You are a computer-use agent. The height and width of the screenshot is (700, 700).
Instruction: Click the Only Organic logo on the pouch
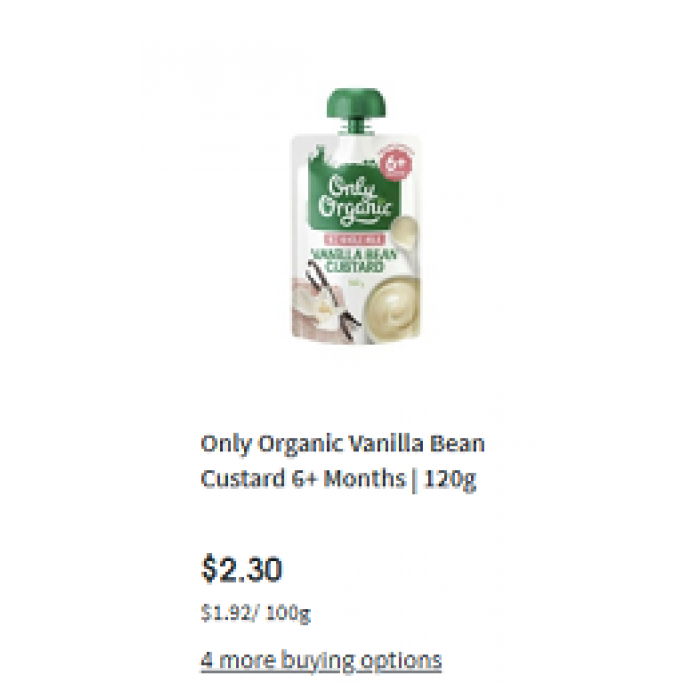(355, 200)
